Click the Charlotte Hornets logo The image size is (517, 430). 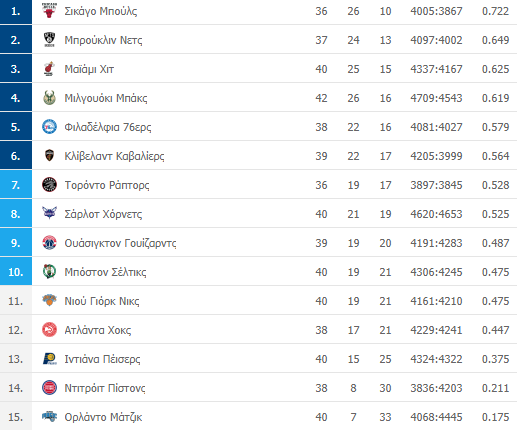click(49, 213)
